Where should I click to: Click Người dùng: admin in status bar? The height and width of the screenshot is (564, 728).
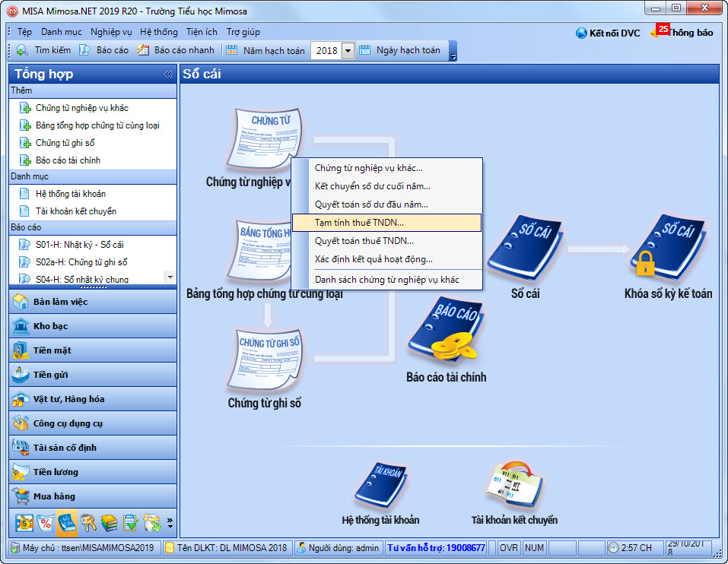[339, 548]
